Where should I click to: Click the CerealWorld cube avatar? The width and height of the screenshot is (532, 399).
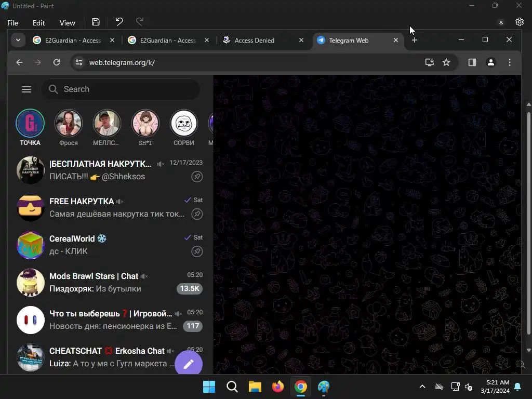click(31, 245)
